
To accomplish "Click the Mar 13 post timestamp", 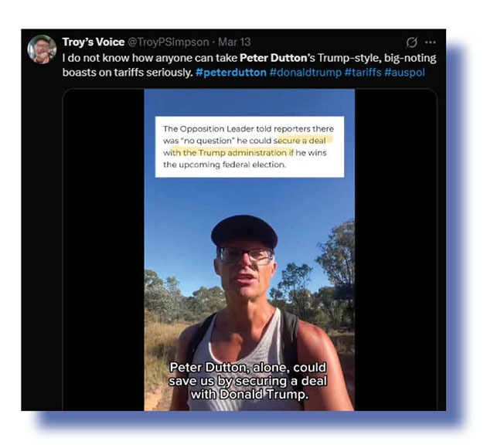I will coord(234,42).
